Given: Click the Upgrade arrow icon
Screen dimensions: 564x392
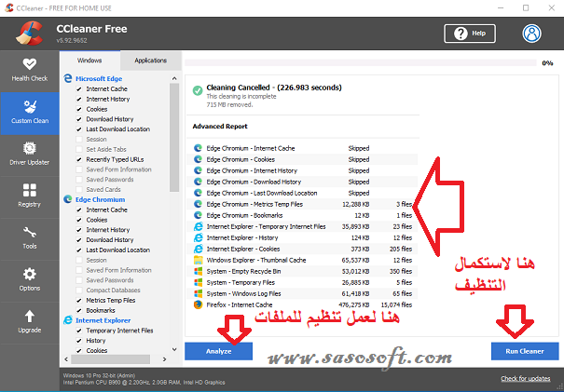Looking at the screenshot, I should coord(30,317).
